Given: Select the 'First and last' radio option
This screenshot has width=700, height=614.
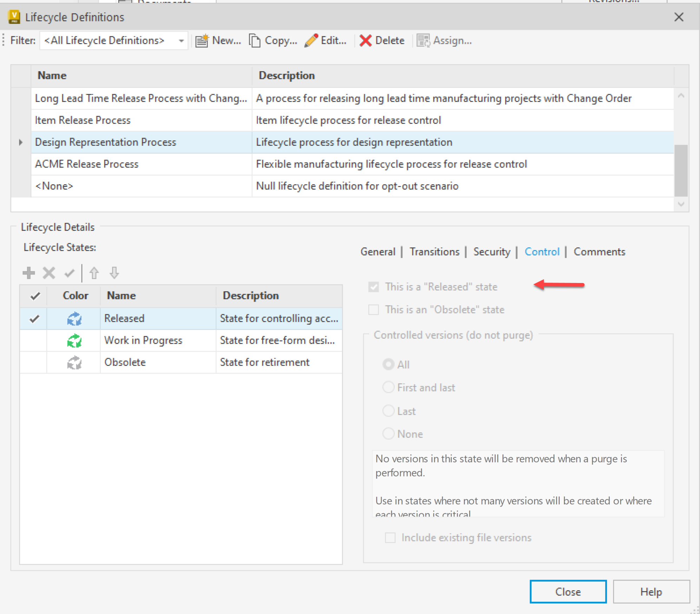Looking at the screenshot, I should 388,387.
